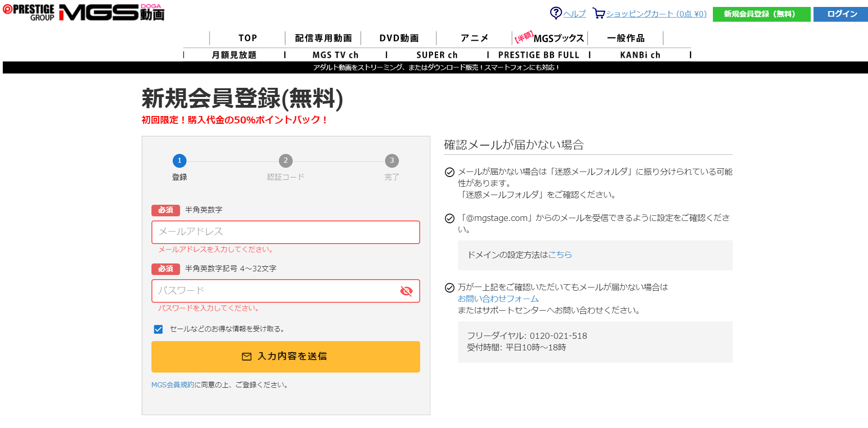The image size is (868, 428).
Task: Click the MGS動画 logo
Action: [112, 12]
